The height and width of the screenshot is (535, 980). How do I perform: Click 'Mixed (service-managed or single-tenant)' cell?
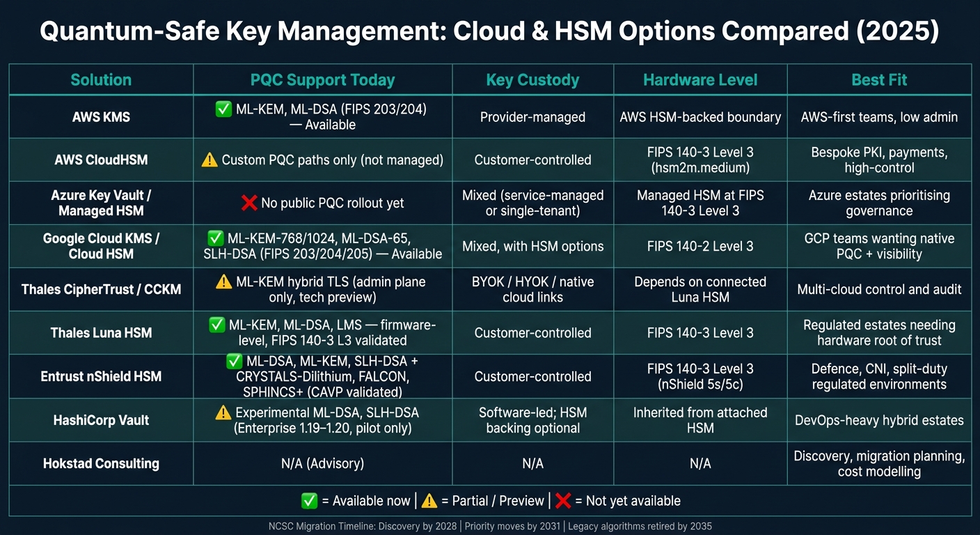point(532,203)
